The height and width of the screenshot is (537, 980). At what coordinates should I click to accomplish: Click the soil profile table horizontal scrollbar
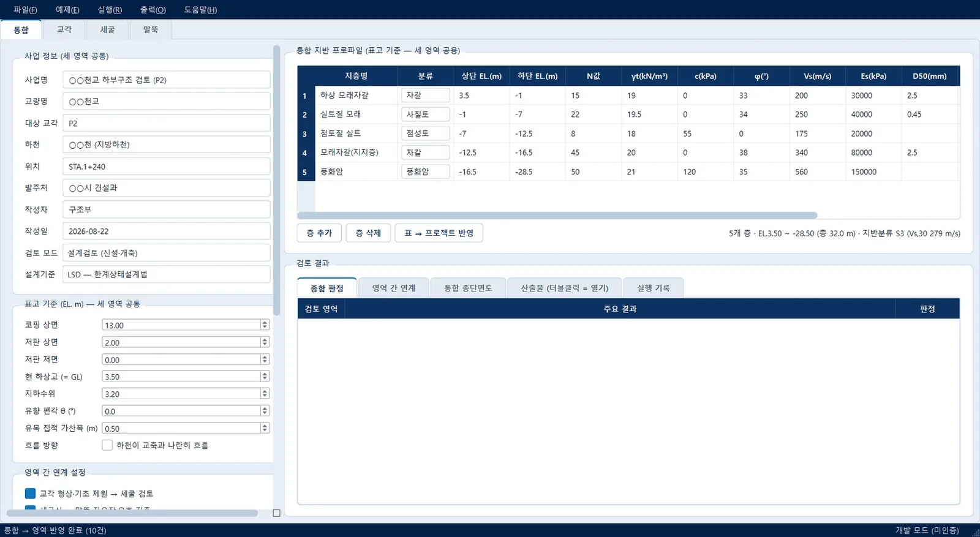coord(557,216)
